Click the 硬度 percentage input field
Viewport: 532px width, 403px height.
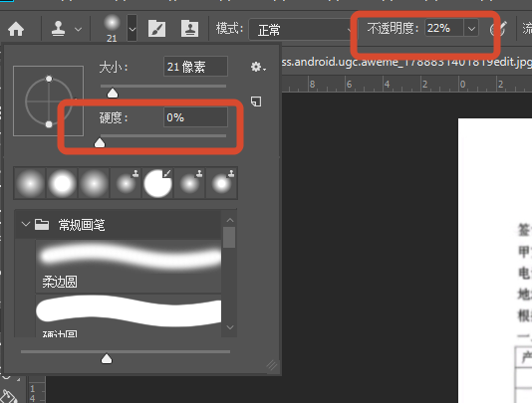point(195,117)
